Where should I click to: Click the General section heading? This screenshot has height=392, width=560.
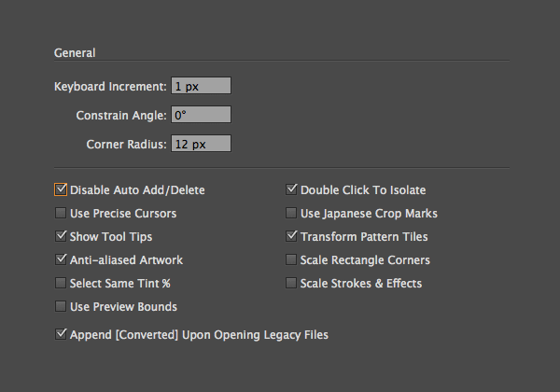coord(75,52)
